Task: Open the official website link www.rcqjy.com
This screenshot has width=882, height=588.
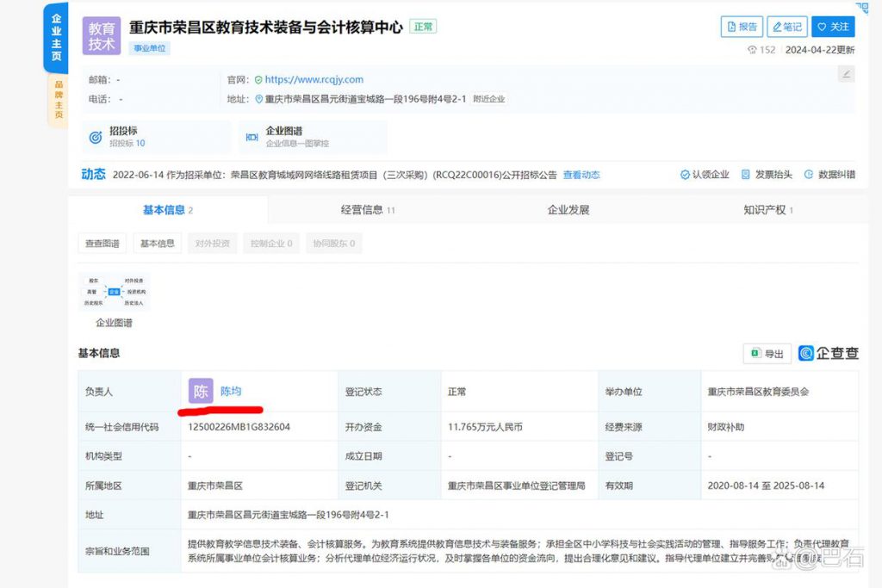Action: point(314,79)
